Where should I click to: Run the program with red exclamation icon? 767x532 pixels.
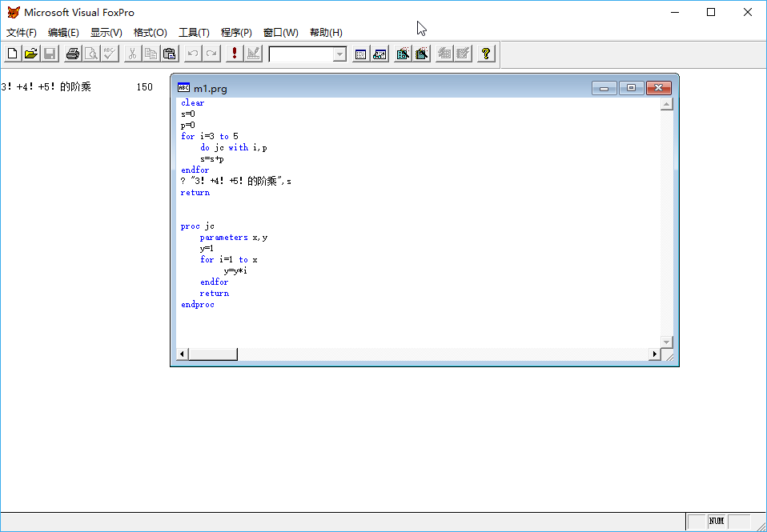(235, 54)
